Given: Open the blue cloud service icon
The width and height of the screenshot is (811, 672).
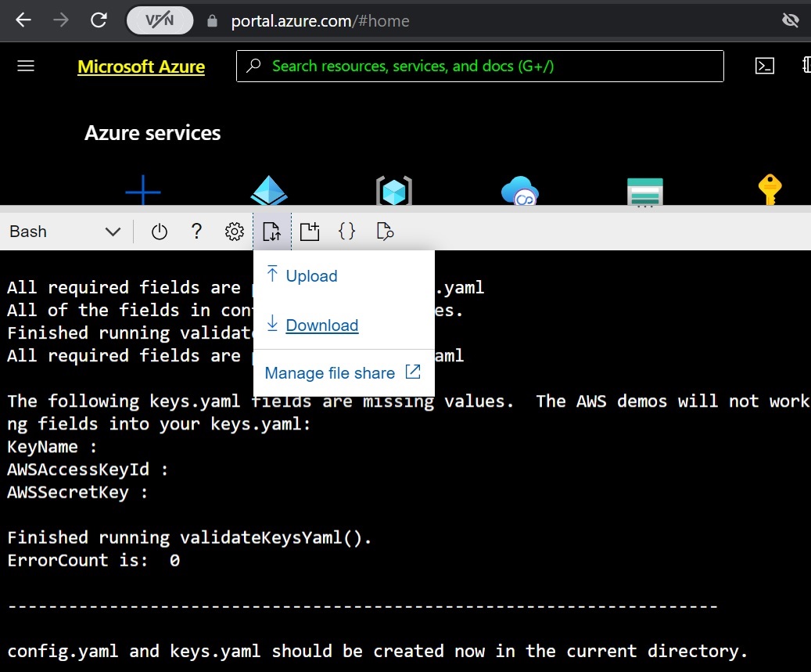Looking at the screenshot, I should [520, 191].
